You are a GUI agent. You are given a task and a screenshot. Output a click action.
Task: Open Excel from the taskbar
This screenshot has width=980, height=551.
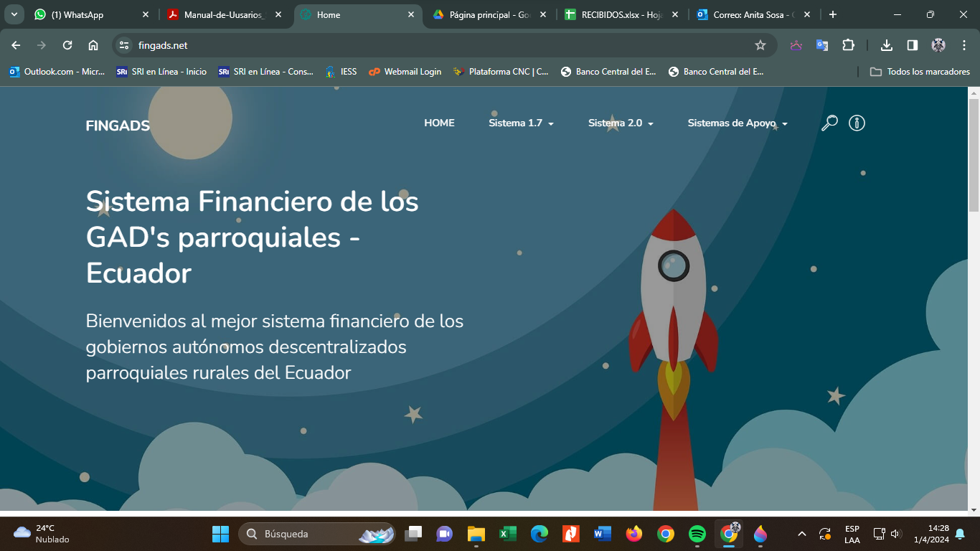tap(508, 534)
